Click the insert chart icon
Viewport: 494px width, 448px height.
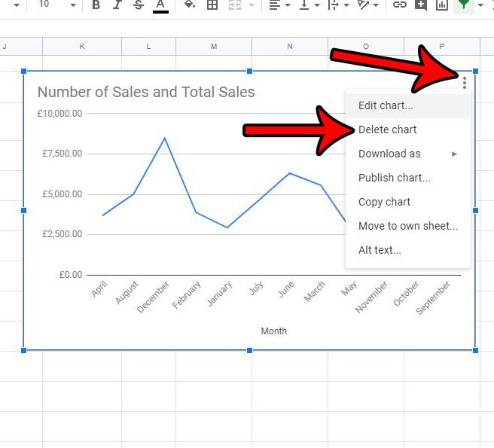pyautogui.click(x=441, y=5)
